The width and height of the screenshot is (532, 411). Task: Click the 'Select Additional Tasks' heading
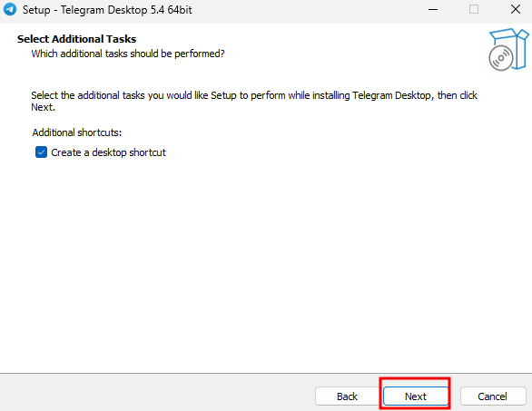tap(76, 39)
